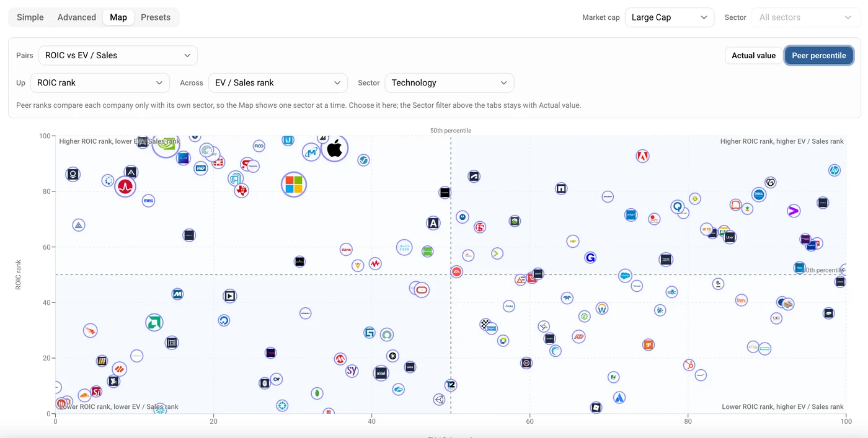Viewport: 868px width, 438px height.
Task: Select the Salesforce cloud logo bubble
Action: tap(625, 276)
